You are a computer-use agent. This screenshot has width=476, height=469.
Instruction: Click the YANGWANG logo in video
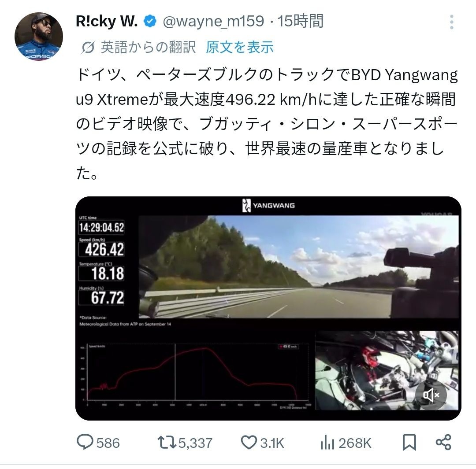[268, 205]
